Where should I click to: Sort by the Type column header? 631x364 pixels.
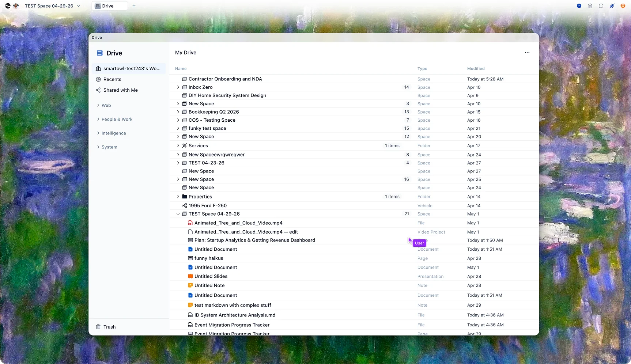coord(422,69)
